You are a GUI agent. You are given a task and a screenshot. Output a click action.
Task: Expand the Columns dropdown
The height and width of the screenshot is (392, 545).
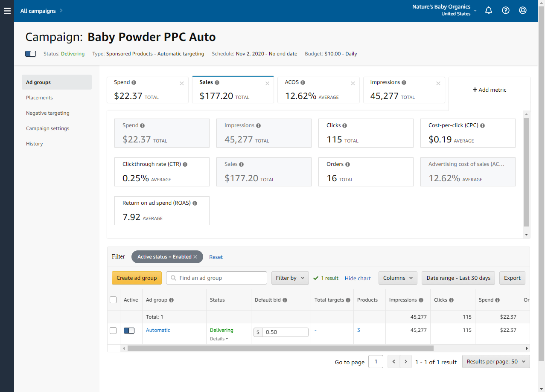[x=398, y=278]
